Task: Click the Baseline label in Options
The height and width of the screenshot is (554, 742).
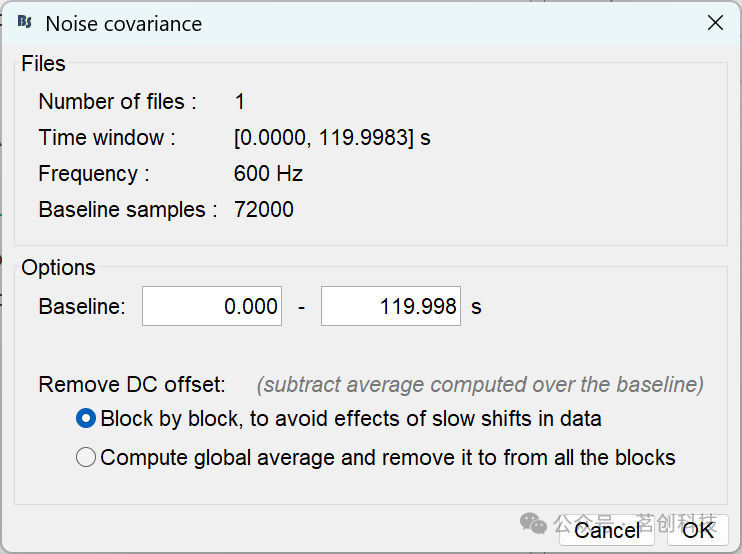Action: (x=82, y=307)
